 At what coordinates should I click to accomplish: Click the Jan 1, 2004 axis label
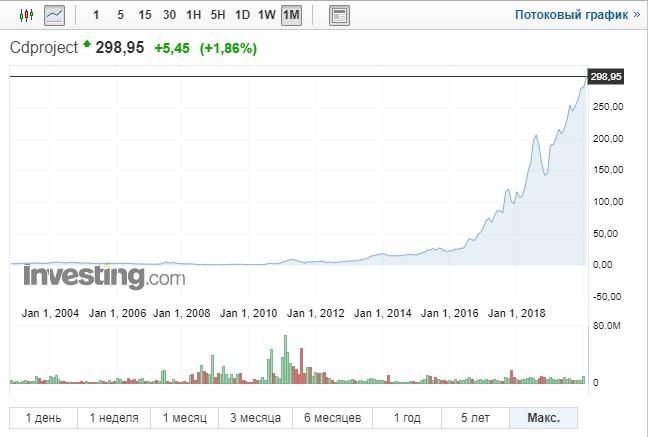click(50, 313)
